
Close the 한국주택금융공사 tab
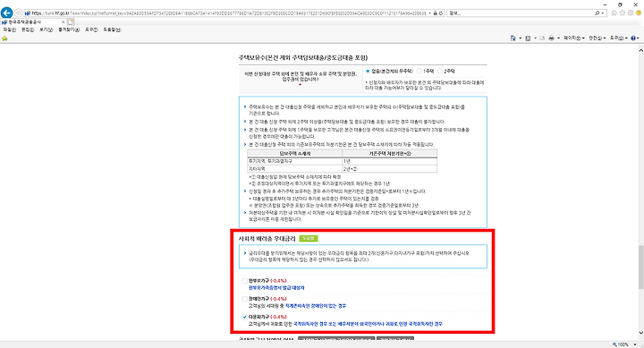point(63,21)
